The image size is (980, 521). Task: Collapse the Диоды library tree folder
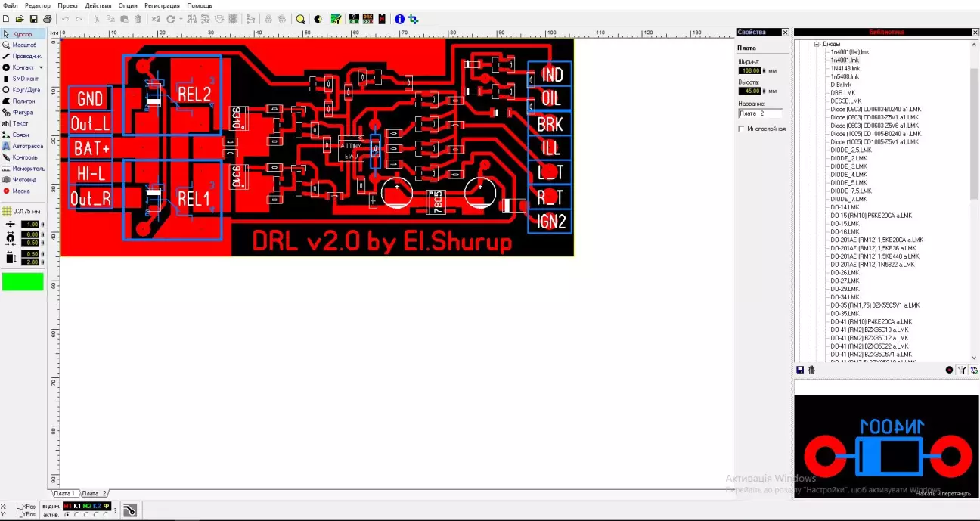pos(817,44)
